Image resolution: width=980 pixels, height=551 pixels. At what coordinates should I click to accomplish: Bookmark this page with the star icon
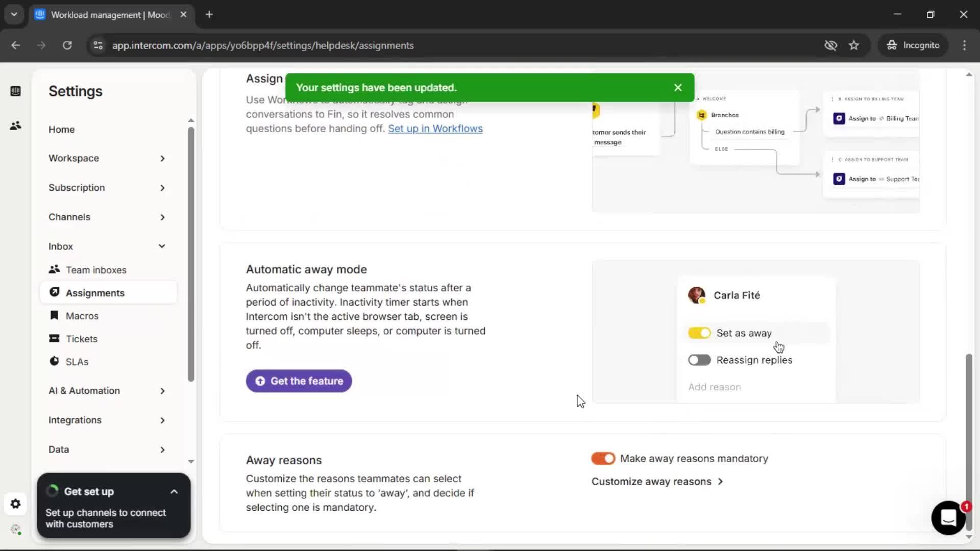coord(854,45)
